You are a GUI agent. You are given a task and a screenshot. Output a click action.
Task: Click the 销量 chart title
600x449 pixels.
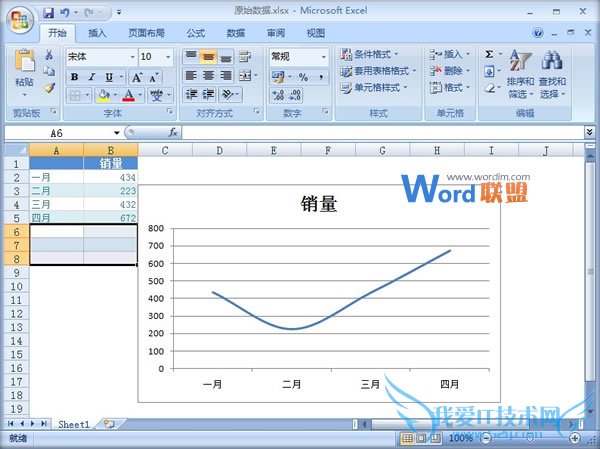click(x=319, y=204)
